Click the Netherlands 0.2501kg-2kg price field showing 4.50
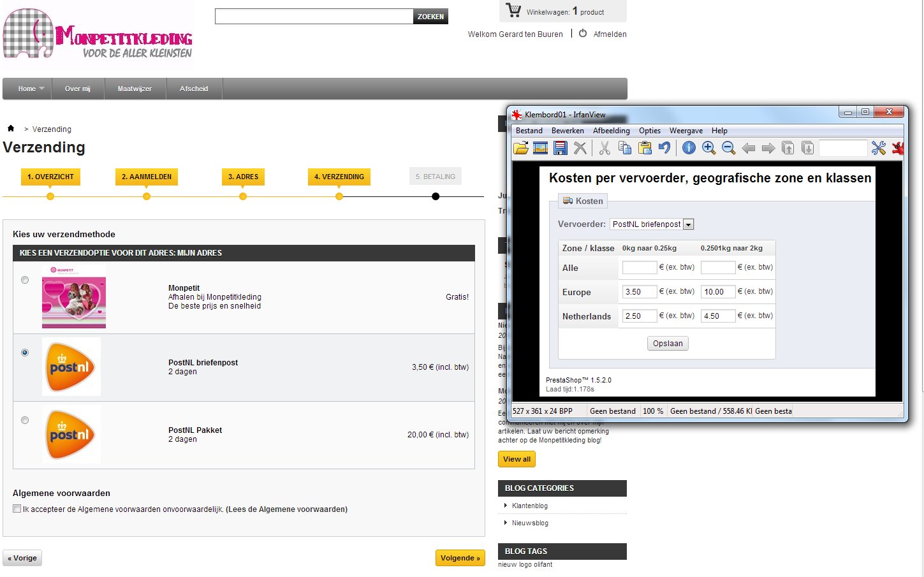Viewport: 924px width, 577px height. pyautogui.click(x=718, y=316)
